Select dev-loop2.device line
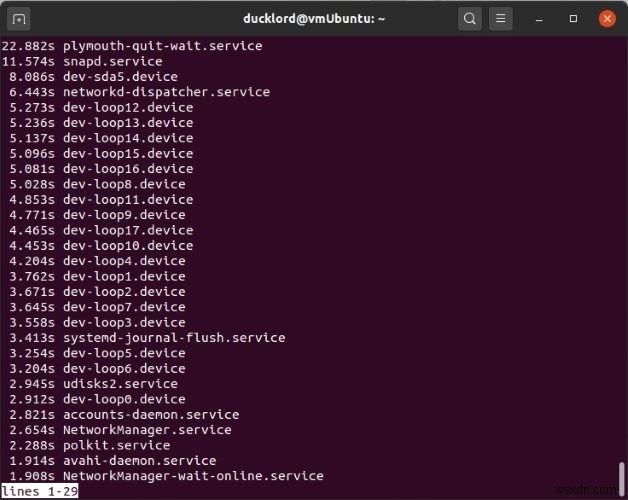Screen dimensions: 628x500 coord(97,292)
